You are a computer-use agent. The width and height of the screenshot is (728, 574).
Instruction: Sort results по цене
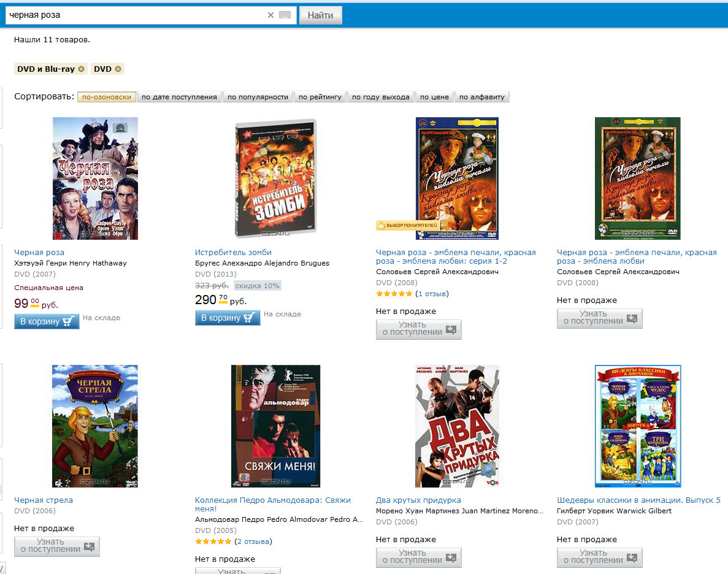(x=434, y=97)
